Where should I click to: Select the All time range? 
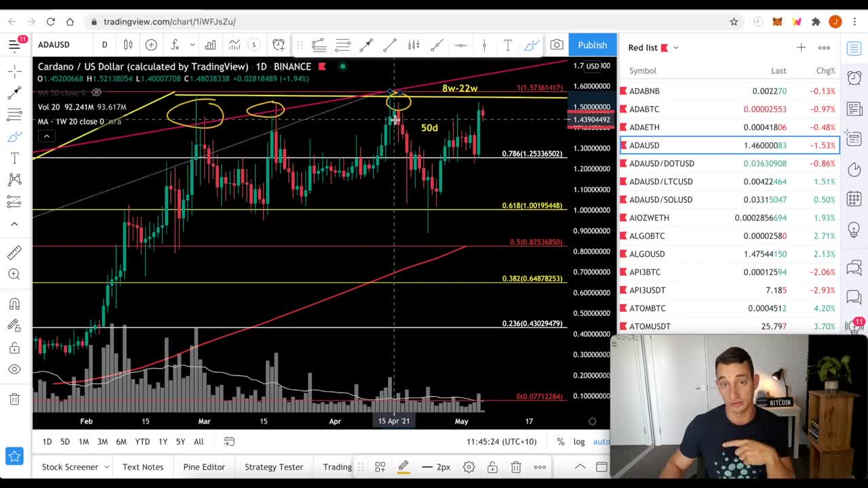click(199, 441)
